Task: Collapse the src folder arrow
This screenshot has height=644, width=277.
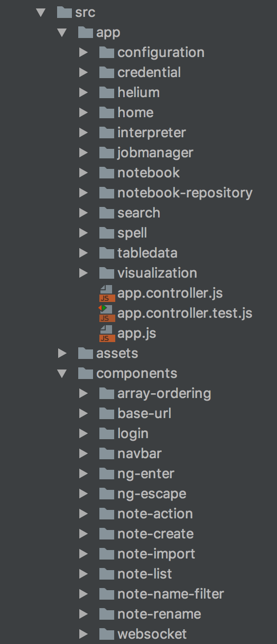Action: pos(41,12)
